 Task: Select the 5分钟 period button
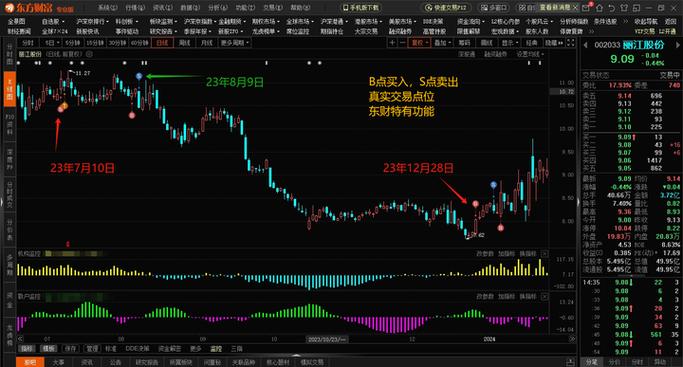tap(73, 43)
